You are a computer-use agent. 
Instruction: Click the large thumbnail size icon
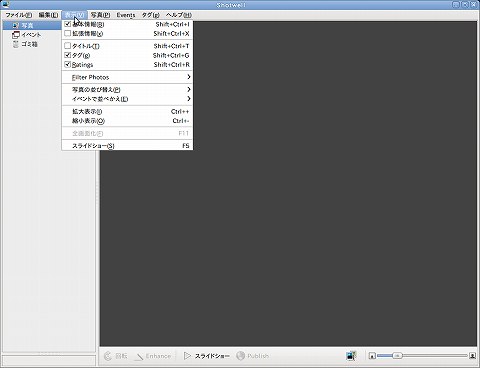point(472,356)
